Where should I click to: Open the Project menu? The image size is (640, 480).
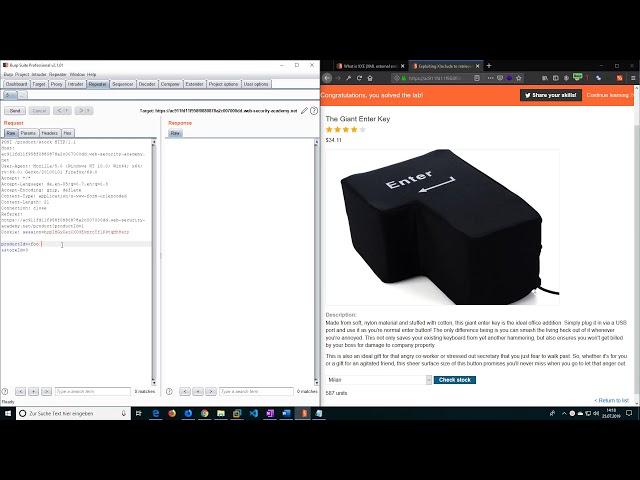pyautogui.click(x=22, y=75)
